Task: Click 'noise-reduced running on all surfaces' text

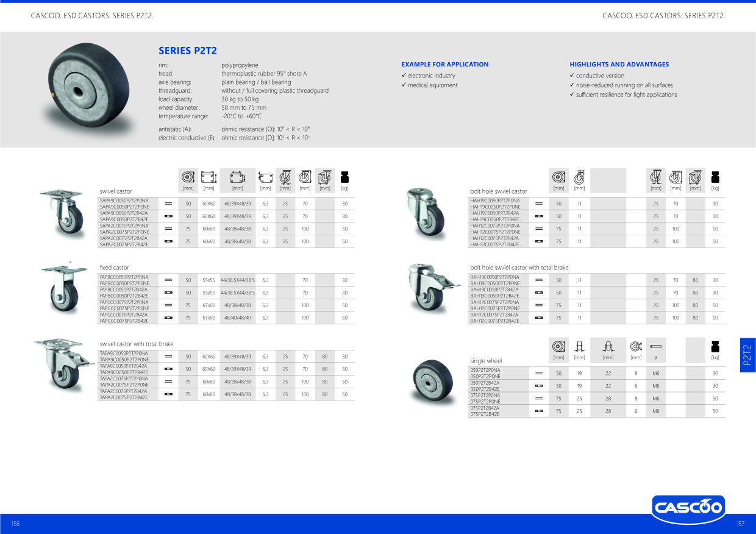Action: coord(625,85)
